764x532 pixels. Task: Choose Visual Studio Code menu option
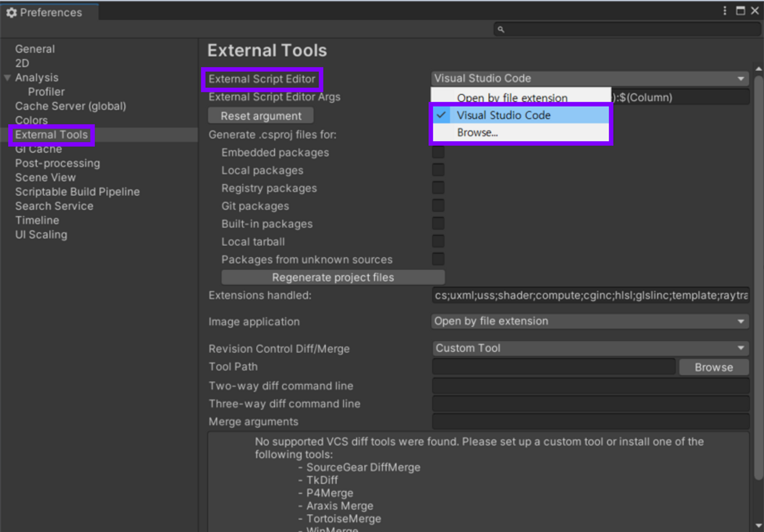[521, 115]
